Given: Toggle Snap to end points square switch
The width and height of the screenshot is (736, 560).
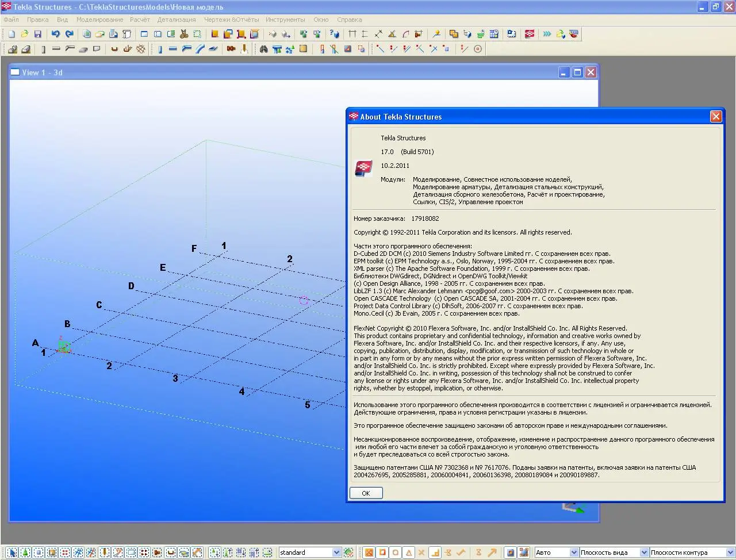Looking at the screenshot, I should click(x=382, y=553).
